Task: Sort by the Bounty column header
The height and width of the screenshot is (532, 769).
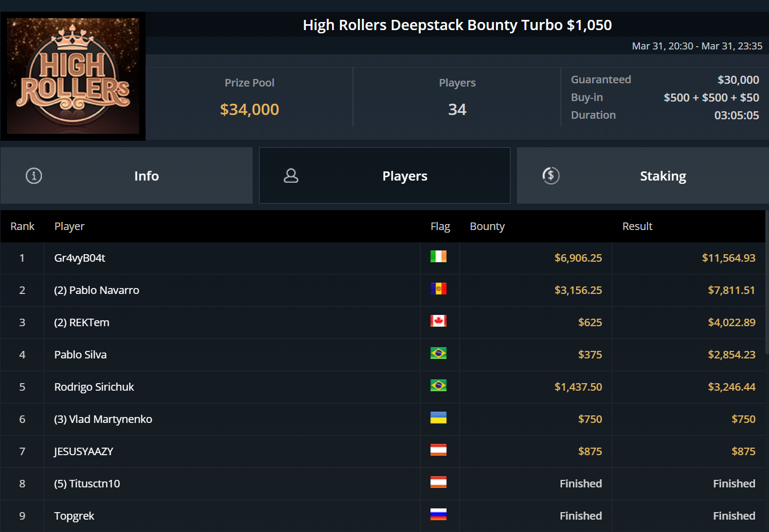Action: 487,226
